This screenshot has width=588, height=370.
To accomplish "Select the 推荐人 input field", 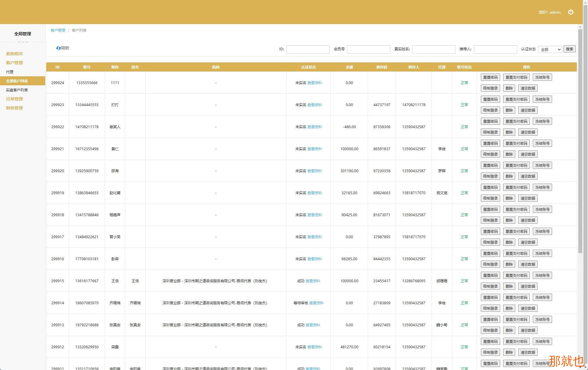I will [x=495, y=49].
